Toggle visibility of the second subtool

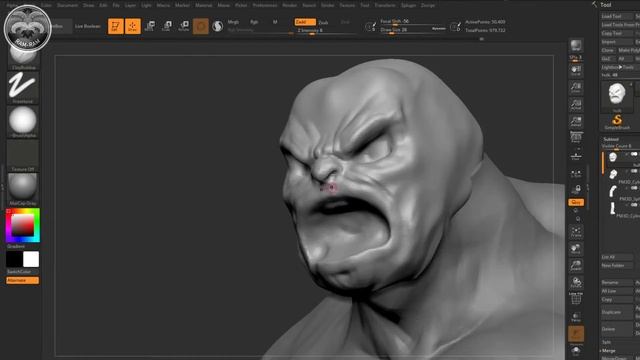(633, 171)
